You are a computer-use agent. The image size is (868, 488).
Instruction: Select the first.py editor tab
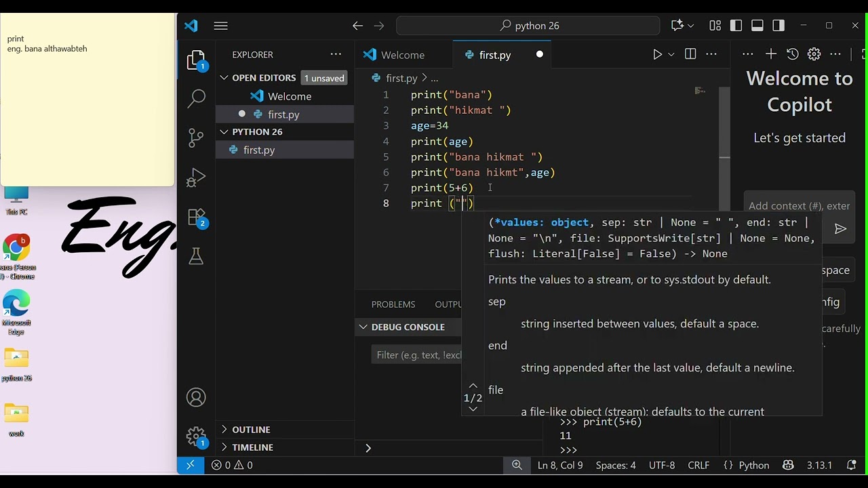tap(502, 55)
